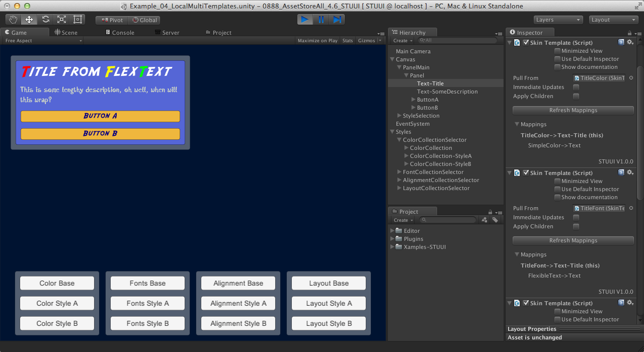The height and width of the screenshot is (352, 644).
Task: Click Maximize on Play
Action: [x=317, y=41]
